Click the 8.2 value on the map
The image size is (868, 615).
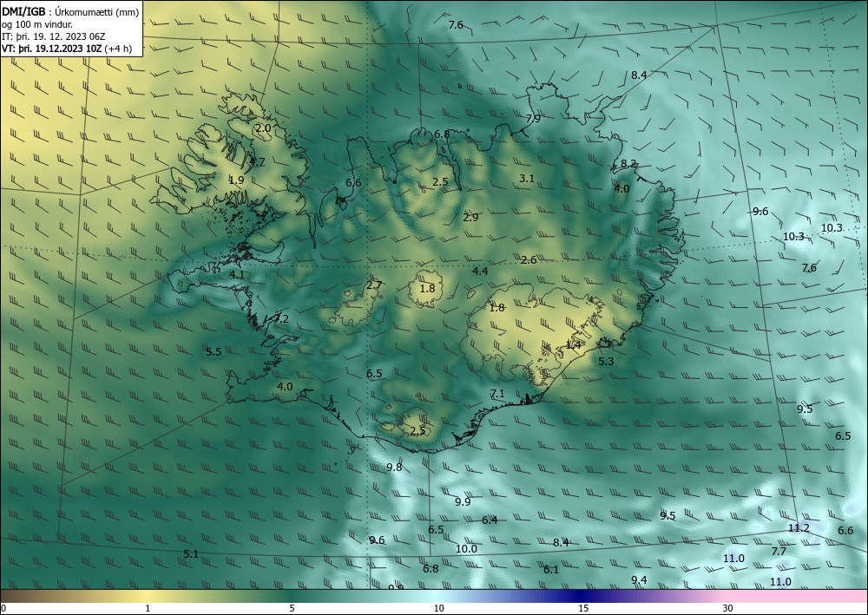[628, 164]
